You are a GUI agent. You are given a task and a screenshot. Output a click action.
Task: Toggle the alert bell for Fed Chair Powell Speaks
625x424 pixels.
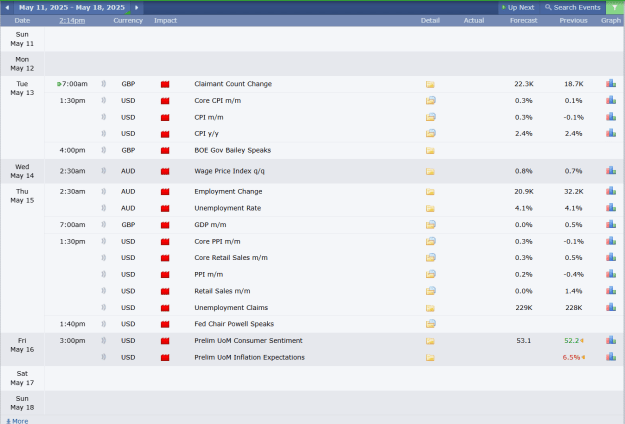point(104,324)
